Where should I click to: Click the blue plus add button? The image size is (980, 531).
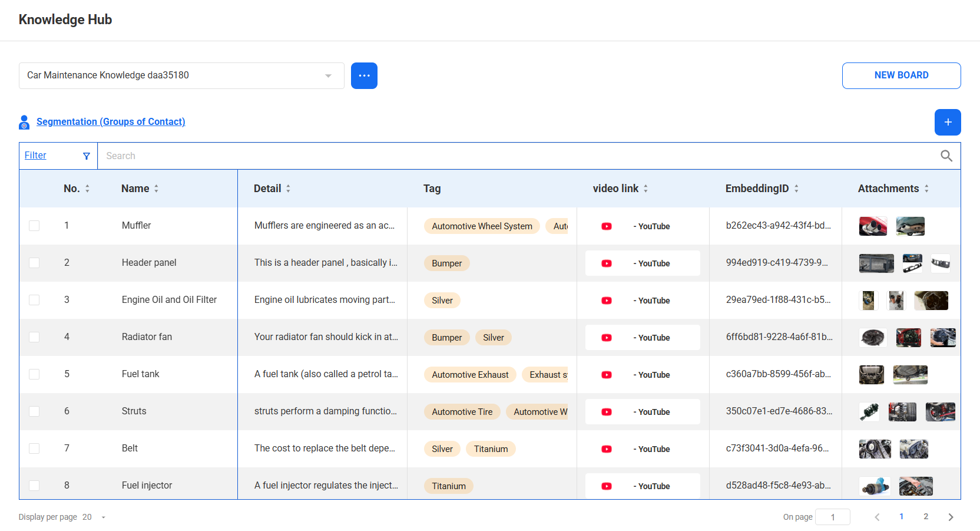(947, 122)
